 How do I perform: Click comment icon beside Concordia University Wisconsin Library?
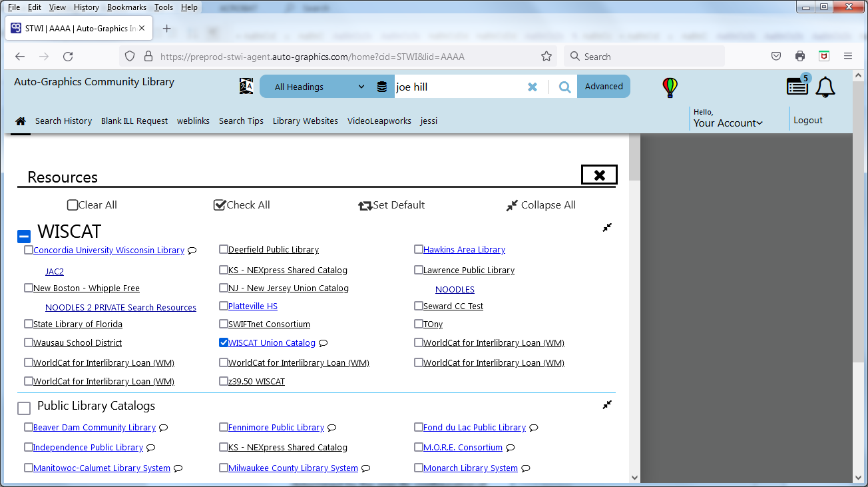tap(192, 250)
